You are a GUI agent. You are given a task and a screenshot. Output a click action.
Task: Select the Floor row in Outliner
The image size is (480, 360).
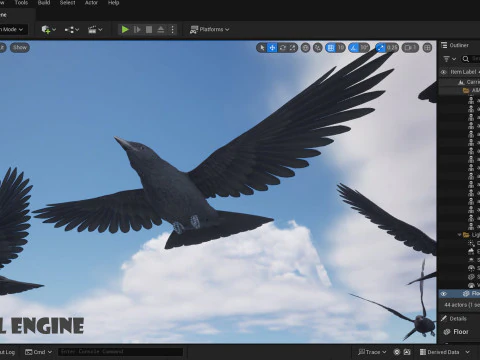coord(459,294)
